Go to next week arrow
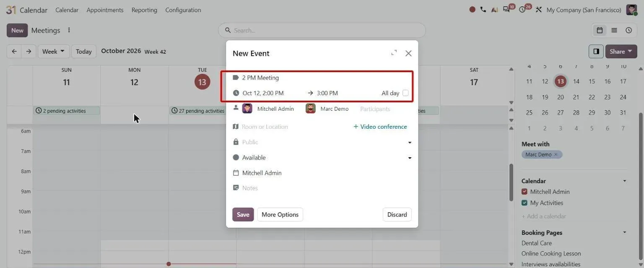Viewport: 644px width, 268px height. tap(29, 52)
